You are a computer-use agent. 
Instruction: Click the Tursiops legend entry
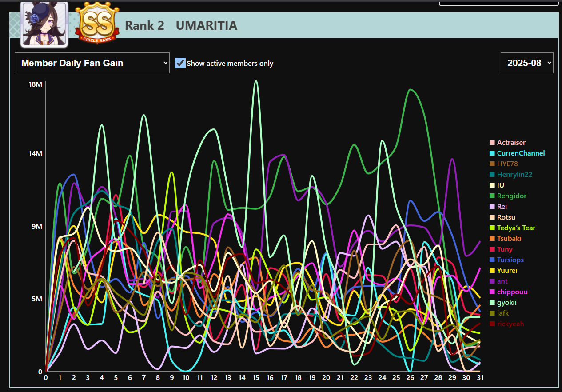506,260
